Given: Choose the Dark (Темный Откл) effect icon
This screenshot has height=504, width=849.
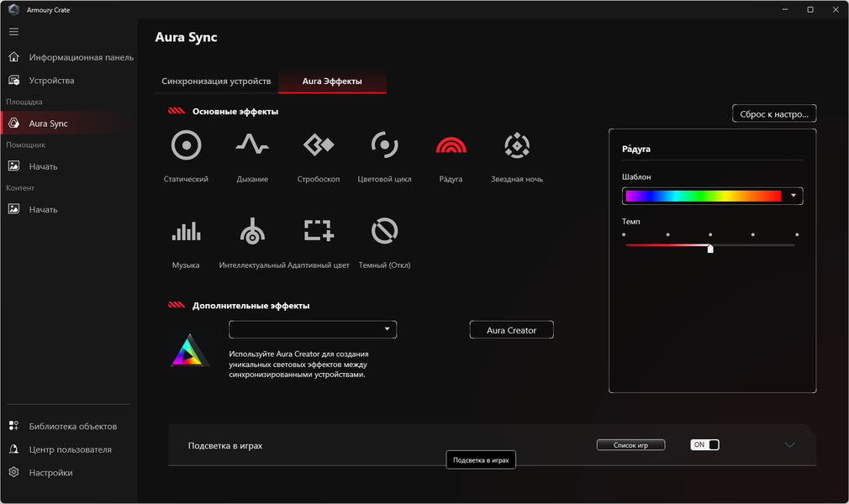Looking at the screenshot, I should coord(384,231).
